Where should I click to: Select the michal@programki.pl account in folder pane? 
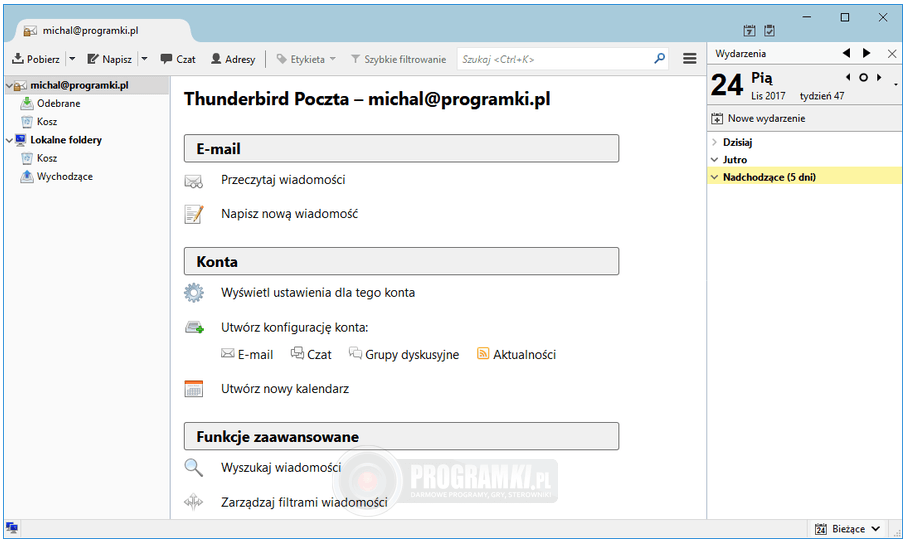79,85
